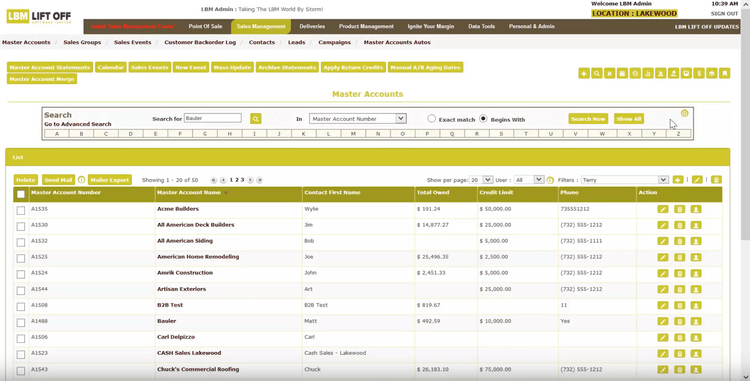Sort by the Master Account Name column
The height and width of the screenshot is (381, 750).
[x=189, y=193]
